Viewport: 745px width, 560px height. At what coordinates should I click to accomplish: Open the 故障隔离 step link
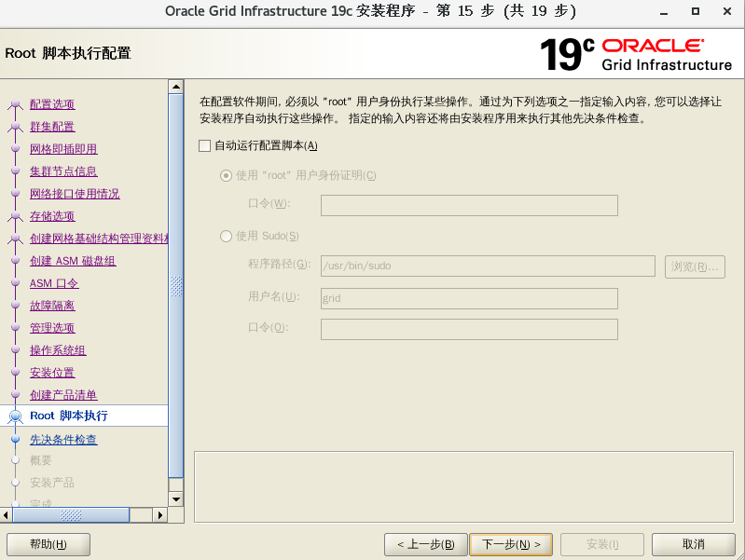[x=52, y=306]
